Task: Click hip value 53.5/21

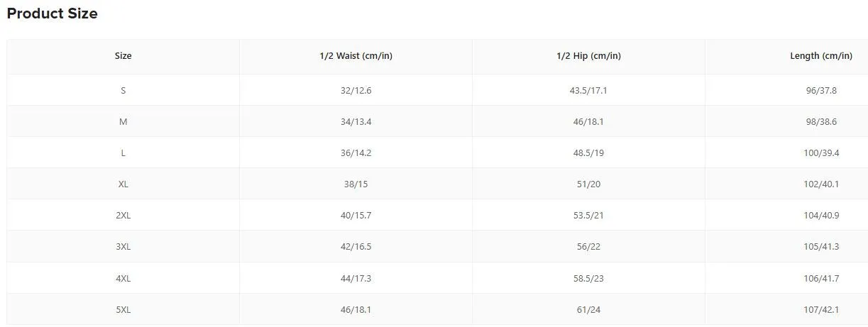Action: point(588,216)
